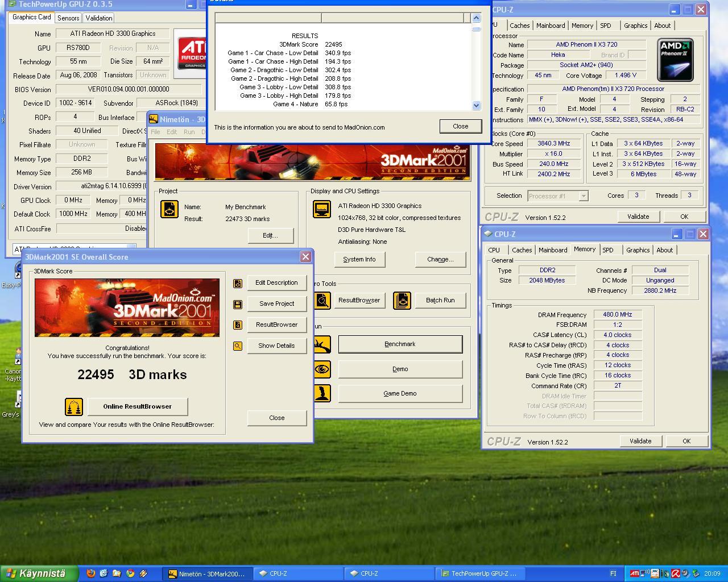The height and width of the screenshot is (582, 728).
Task: Click the Project icon in 3DMark window
Action: [x=169, y=209]
